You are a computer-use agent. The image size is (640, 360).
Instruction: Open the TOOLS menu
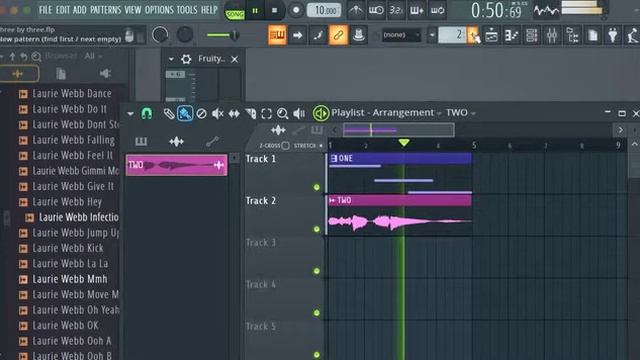click(x=187, y=10)
